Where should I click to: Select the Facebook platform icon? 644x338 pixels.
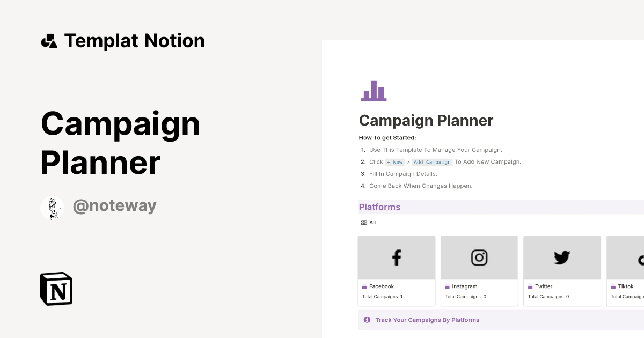coord(396,257)
